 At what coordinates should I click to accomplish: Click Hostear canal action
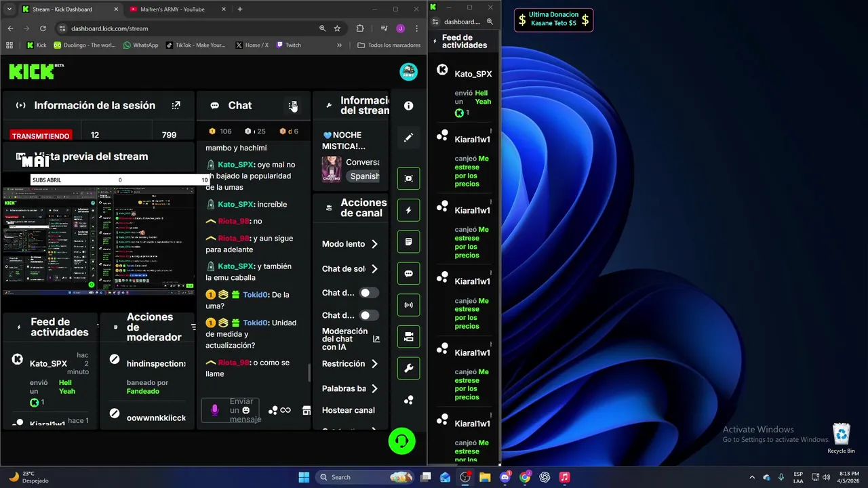pos(349,410)
